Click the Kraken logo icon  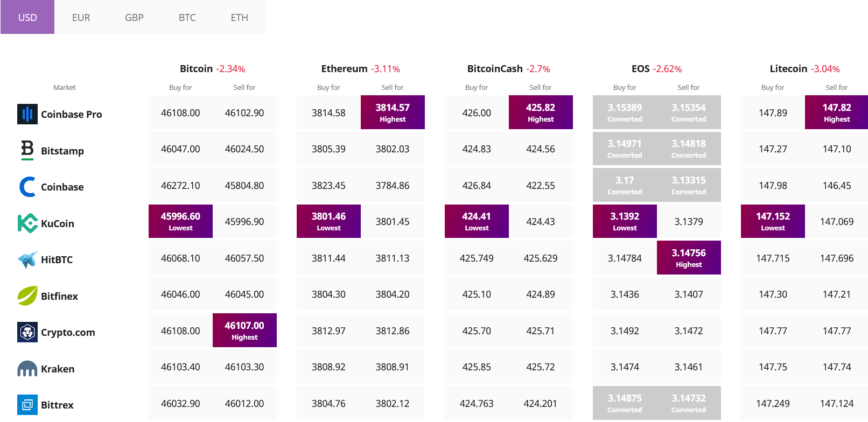(x=27, y=369)
